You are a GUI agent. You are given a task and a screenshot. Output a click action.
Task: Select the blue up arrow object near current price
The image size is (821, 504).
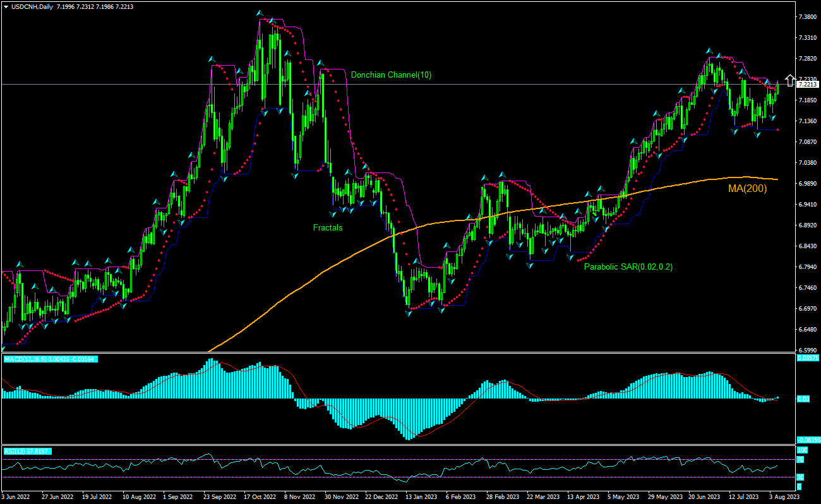(x=790, y=80)
